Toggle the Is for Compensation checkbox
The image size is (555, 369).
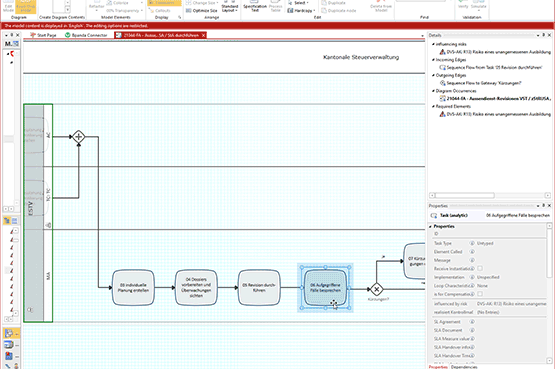[x=480, y=294]
